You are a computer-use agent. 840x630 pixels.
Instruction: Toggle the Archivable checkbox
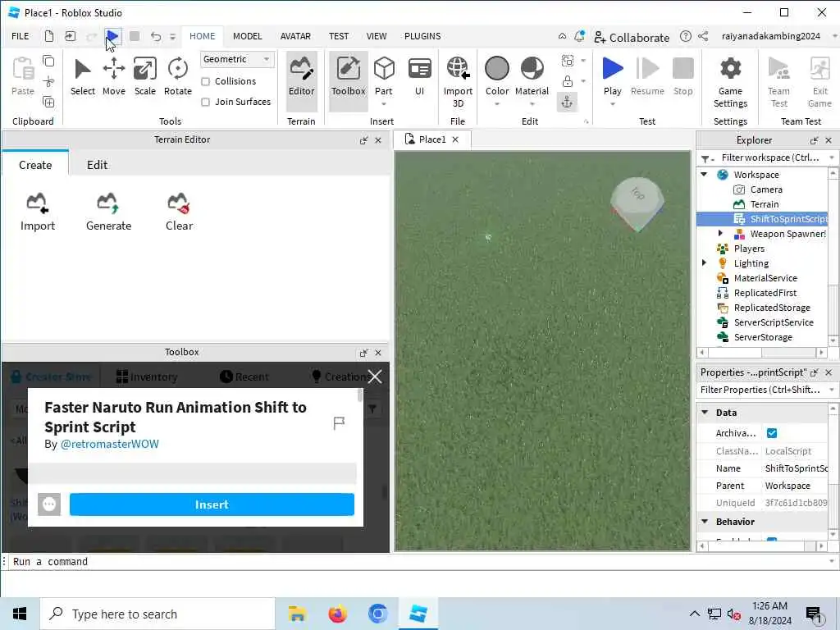pyautogui.click(x=771, y=433)
